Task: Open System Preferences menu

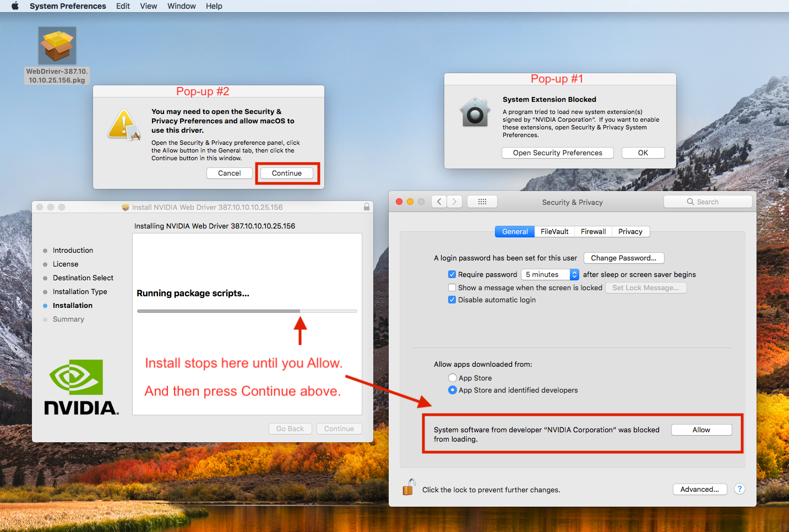Action: 68,6
